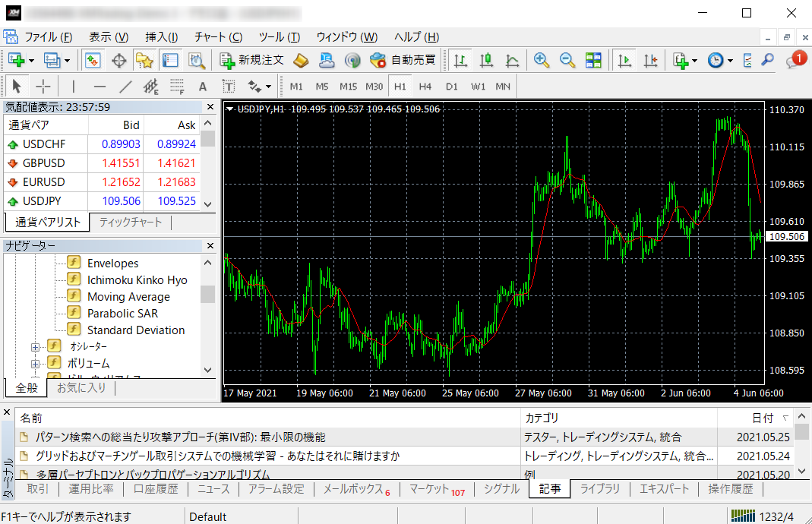The image size is (812, 524).
Task: Select the Parabolic SAR indicator
Action: tap(123, 313)
